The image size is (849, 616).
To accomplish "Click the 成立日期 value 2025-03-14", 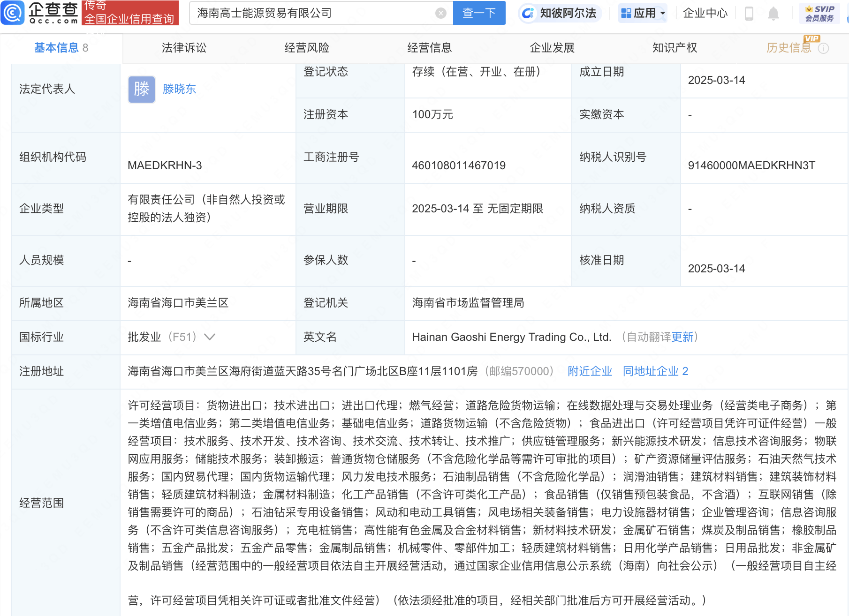I will tap(716, 80).
